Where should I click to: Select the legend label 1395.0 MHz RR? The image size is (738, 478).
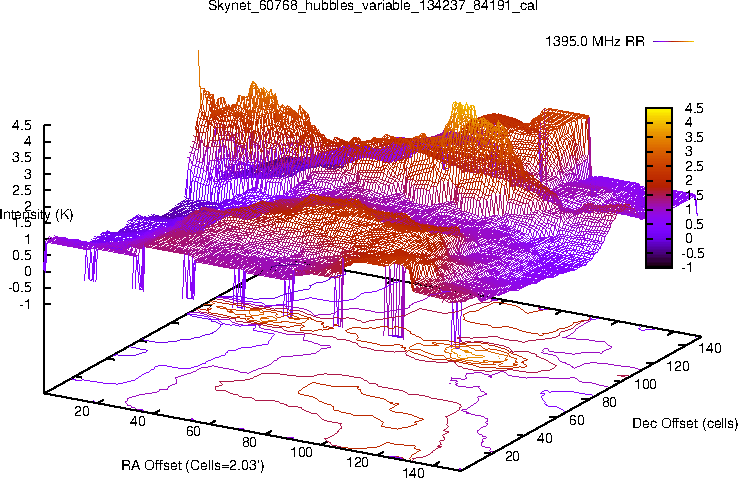click(595, 41)
